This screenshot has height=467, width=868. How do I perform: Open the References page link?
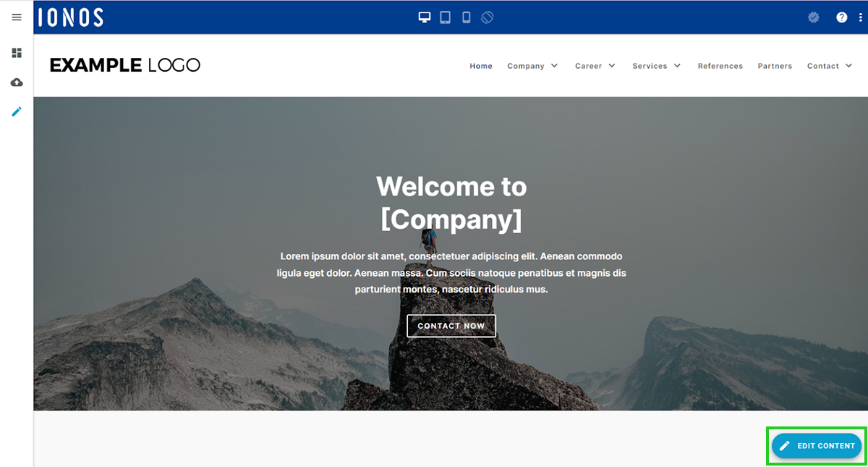720,66
